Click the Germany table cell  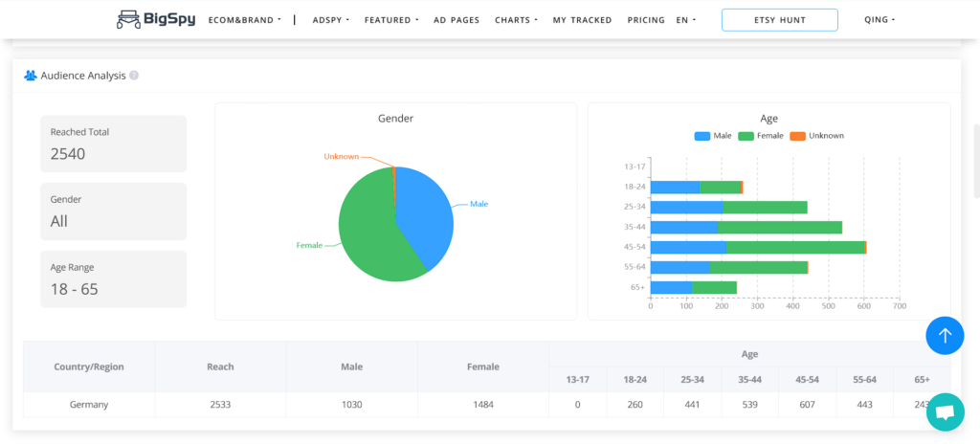pos(89,405)
